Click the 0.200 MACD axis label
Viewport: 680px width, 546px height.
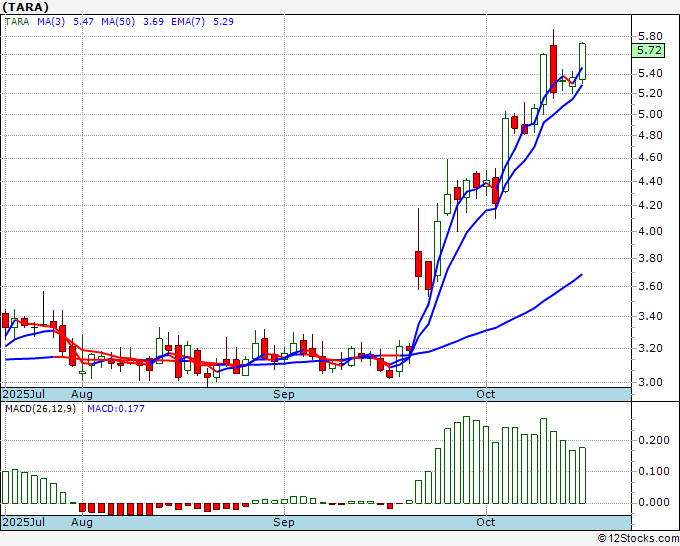653,440
